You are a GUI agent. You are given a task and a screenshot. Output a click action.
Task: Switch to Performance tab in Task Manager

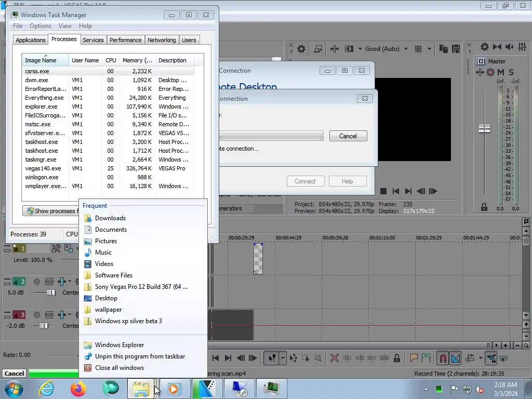pyautogui.click(x=126, y=40)
